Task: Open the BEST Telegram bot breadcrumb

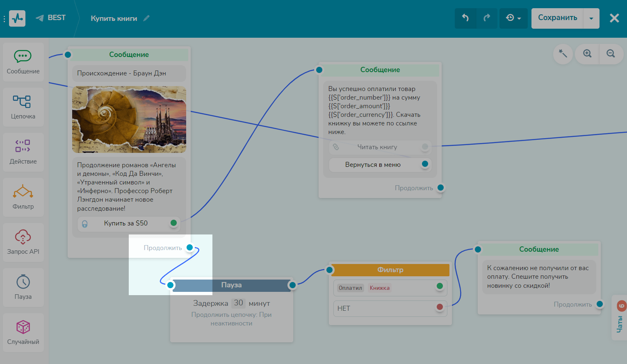Action: pos(50,18)
